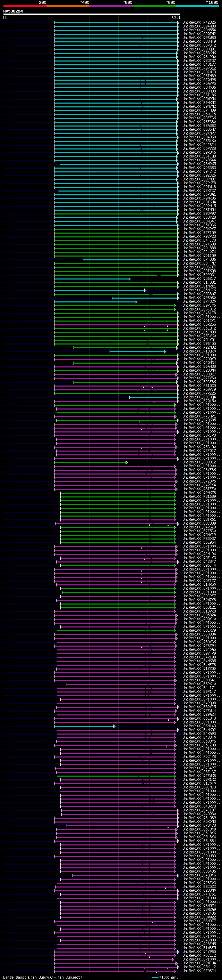Select hit label UniRef100_C0PQA1
The width and height of the screenshot is (222, 980).
pyautogui.click(x=199, y=194)
